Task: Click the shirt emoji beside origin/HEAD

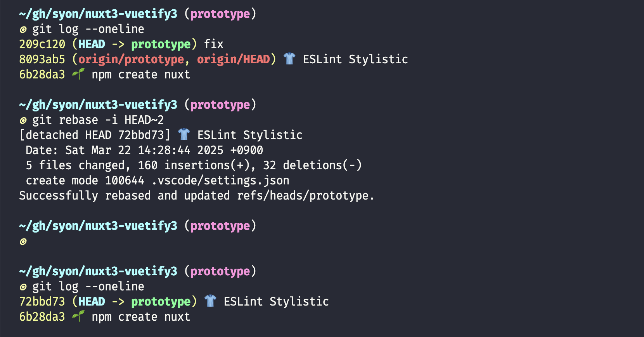Action: tap(289, 59)
